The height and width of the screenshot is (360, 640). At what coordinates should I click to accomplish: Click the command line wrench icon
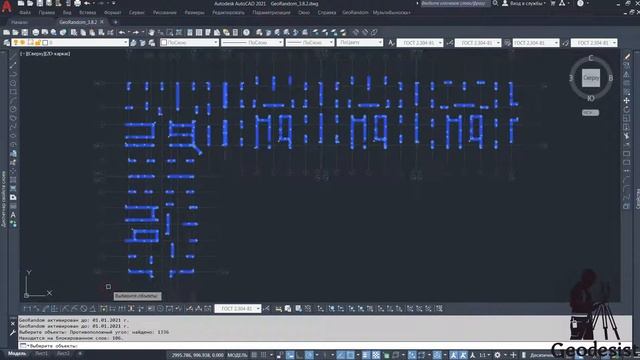[x=13, y=333]
